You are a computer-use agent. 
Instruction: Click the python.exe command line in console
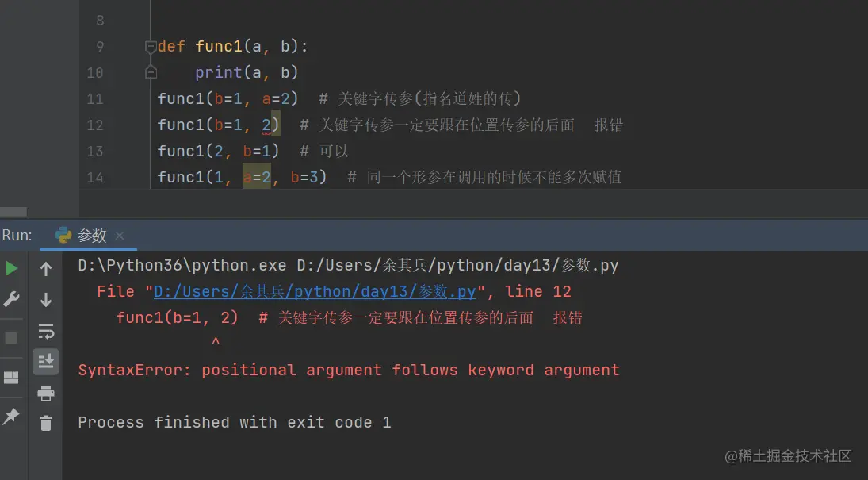coord(348,266)
